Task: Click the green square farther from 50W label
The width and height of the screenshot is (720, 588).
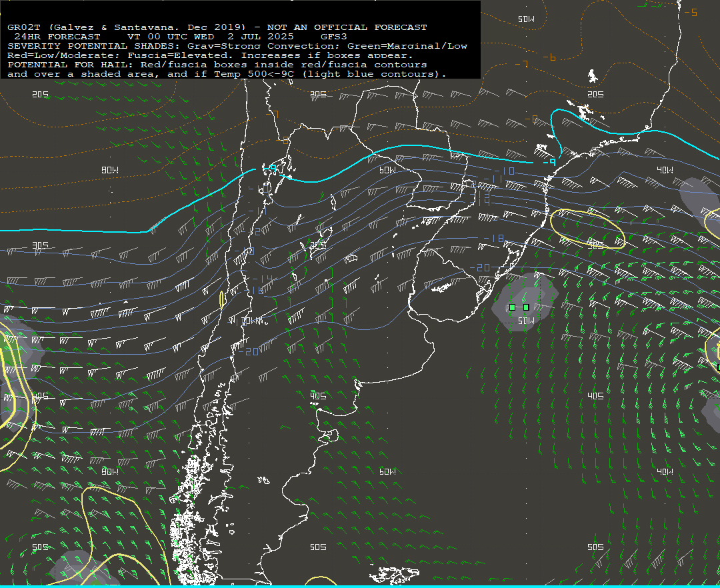Action: (x=513, y=307)
